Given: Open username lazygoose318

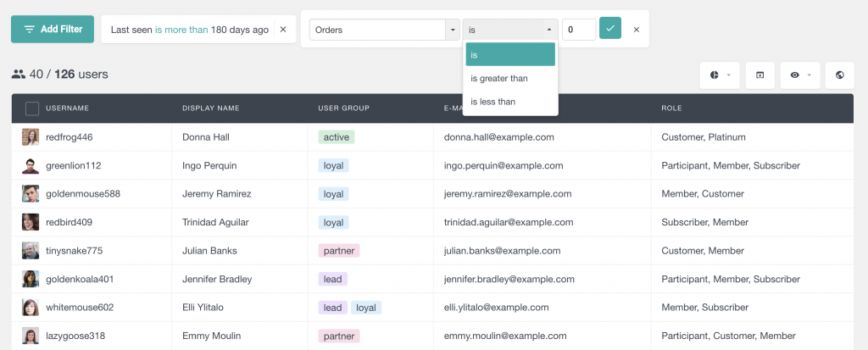Looking at the screenshot, I should [75, 336].
